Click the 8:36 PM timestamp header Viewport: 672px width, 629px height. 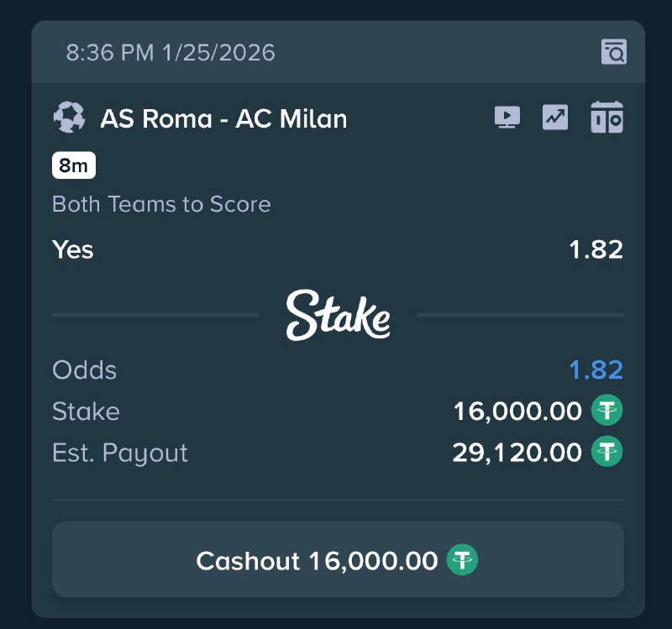169,52
